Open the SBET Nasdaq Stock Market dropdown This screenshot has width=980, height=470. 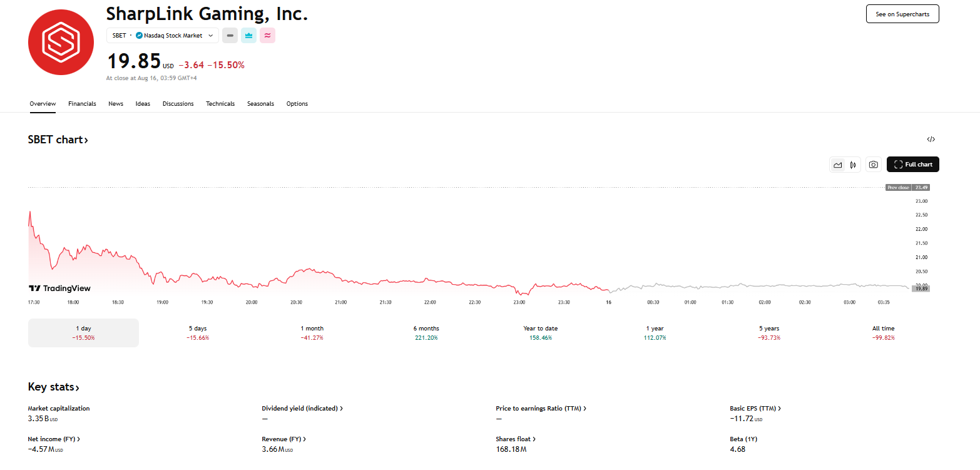(163, 36)
